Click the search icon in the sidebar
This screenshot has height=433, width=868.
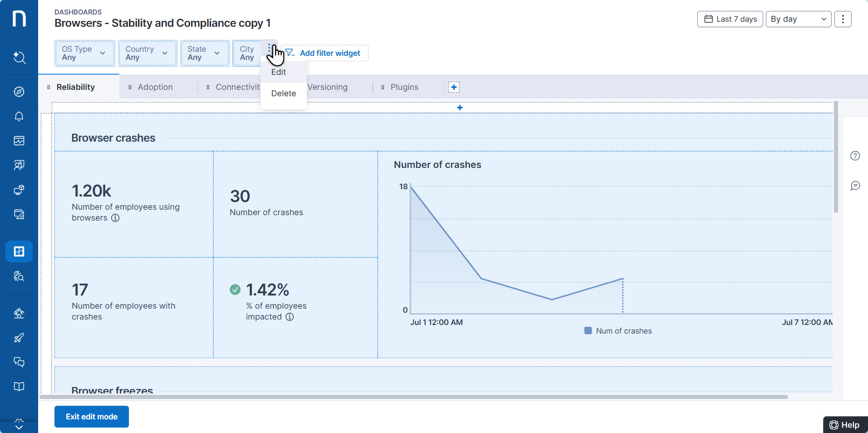point(19,58)
